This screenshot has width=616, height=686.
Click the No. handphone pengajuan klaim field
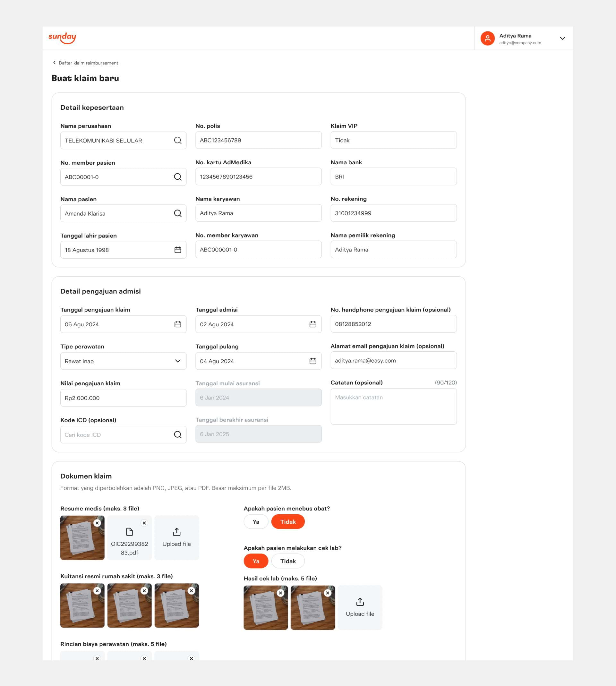[x=393, y=324]
